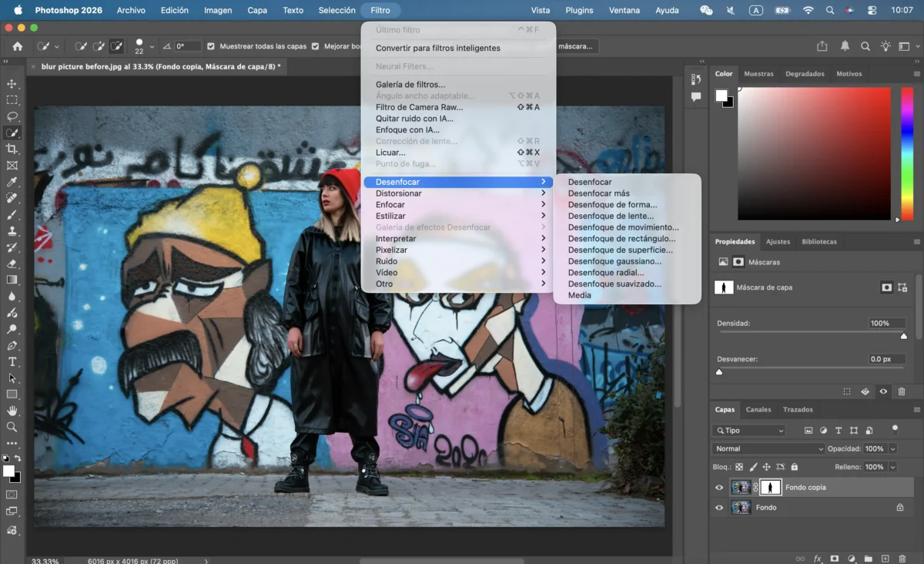The width and height of the screenshot is (924, 564).
Task: Select the Spot Healing Brush tool
Action: tap(12, 198)
